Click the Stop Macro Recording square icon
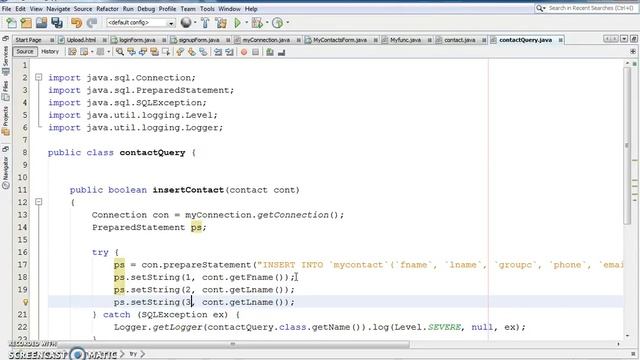The width and height of the screenshot is (640, 360). point(256,52)
